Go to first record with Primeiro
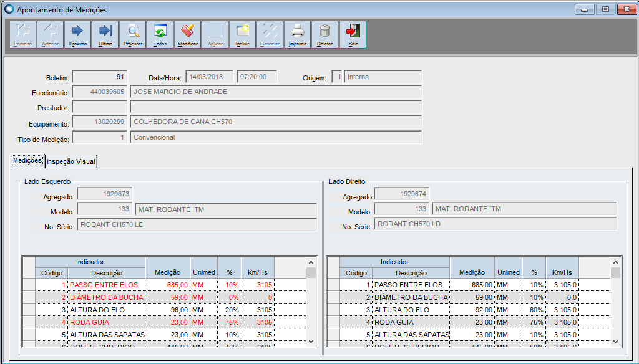 point(23,35)
